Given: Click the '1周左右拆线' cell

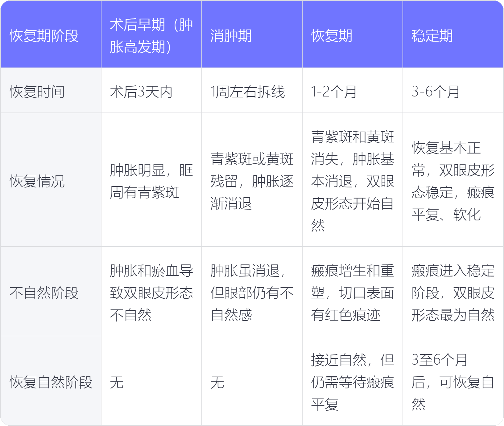Looking at the screenshot, I should 248,92.
